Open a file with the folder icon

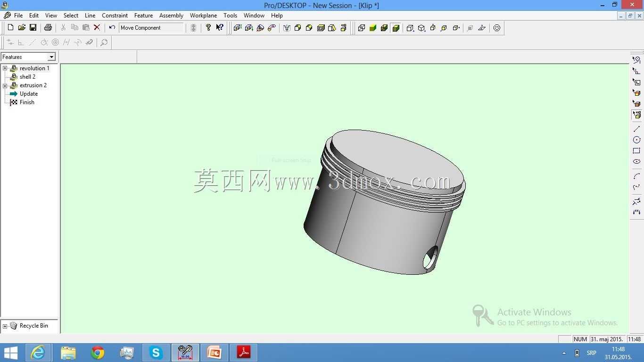point(22,28)
